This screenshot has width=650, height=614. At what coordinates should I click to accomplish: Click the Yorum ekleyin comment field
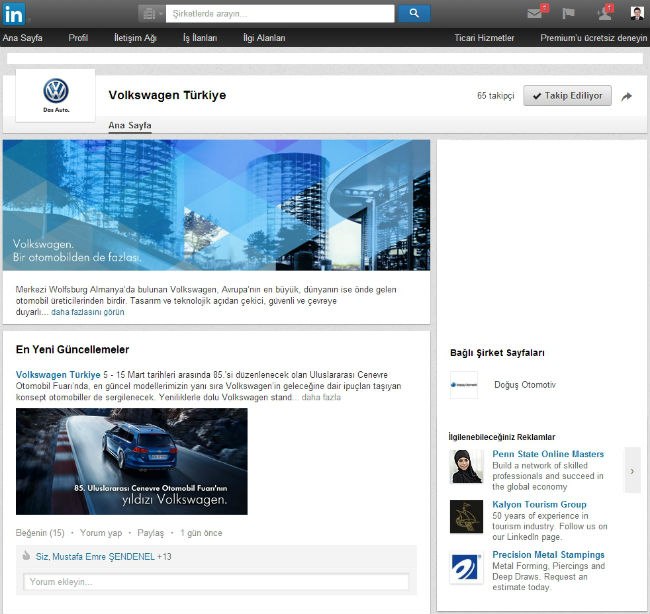coord(216,581)
